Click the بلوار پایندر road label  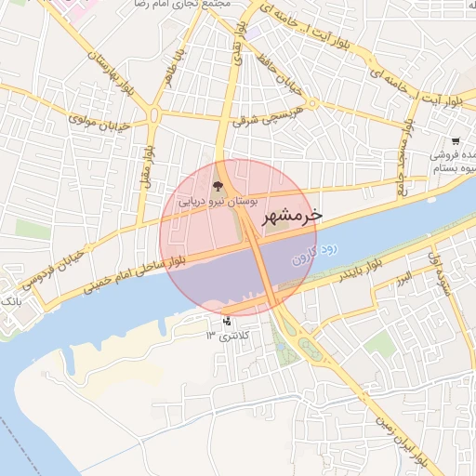[x=361, y=270]
